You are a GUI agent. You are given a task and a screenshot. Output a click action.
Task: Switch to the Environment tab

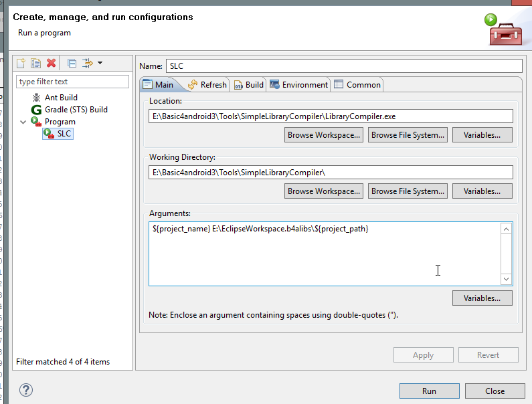[299, 85]
